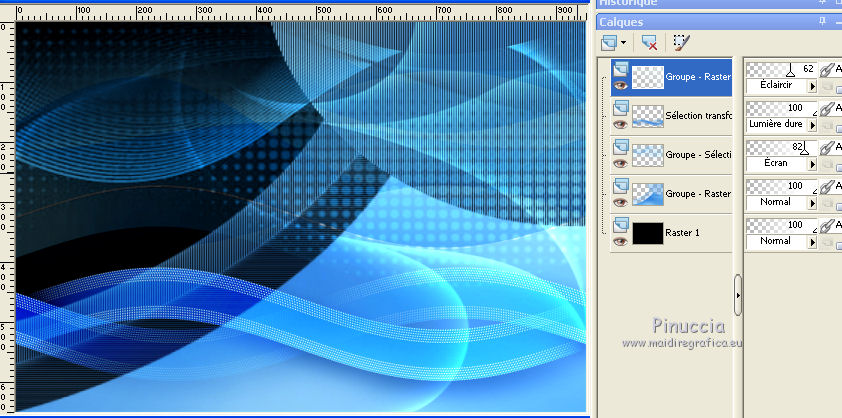Hide the Raster 1 layer using its eye icon
The image size is (842, 418).
pyautogui.click(x=621, y=241)
